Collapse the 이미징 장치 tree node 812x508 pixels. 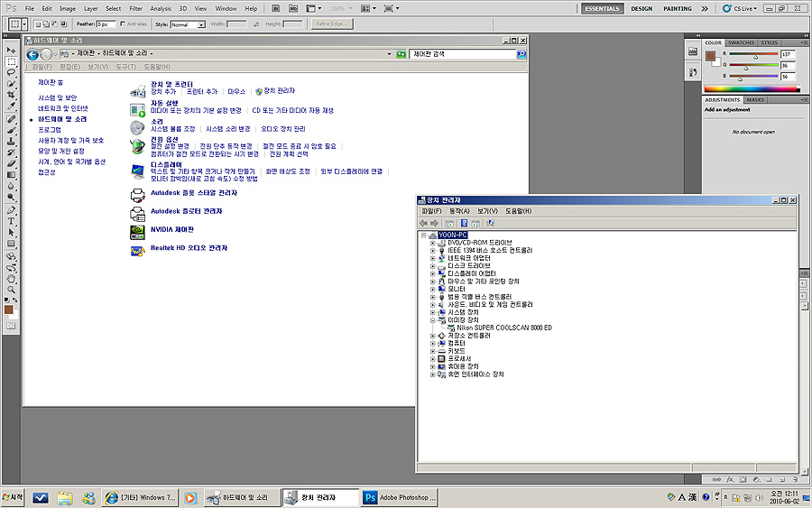tap(433, 319)
